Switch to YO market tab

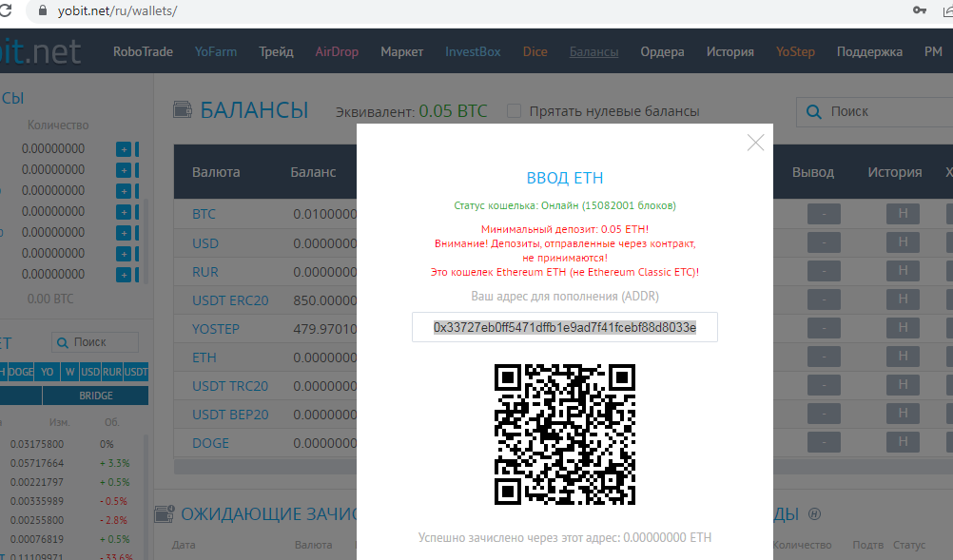47,372
